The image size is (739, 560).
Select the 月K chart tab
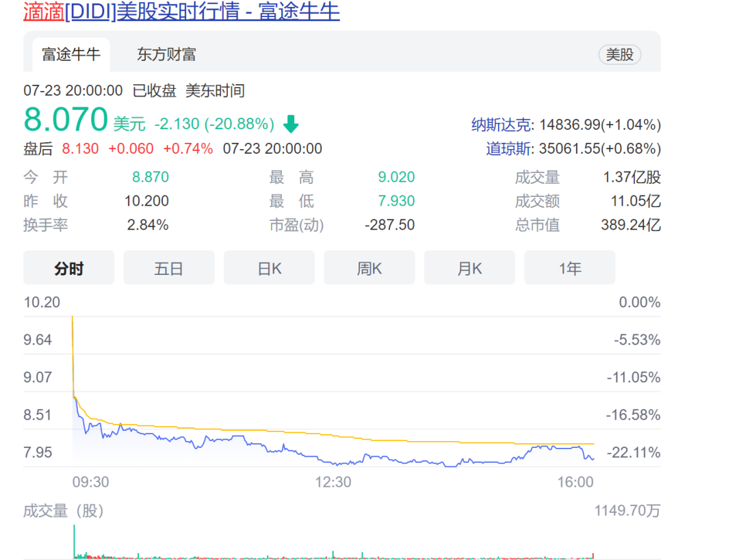[469, 268]
